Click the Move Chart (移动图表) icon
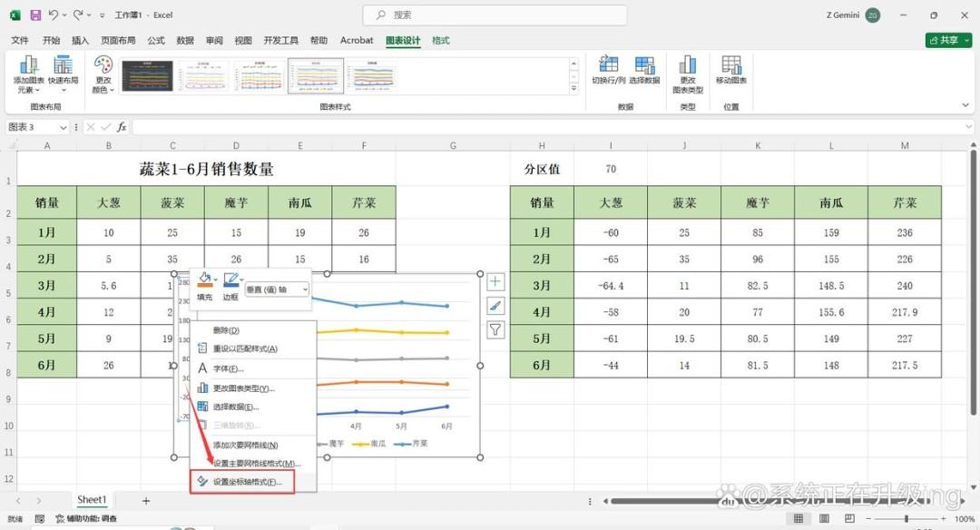Viewport: 980px width, 530px height. (x=731, y=64)
